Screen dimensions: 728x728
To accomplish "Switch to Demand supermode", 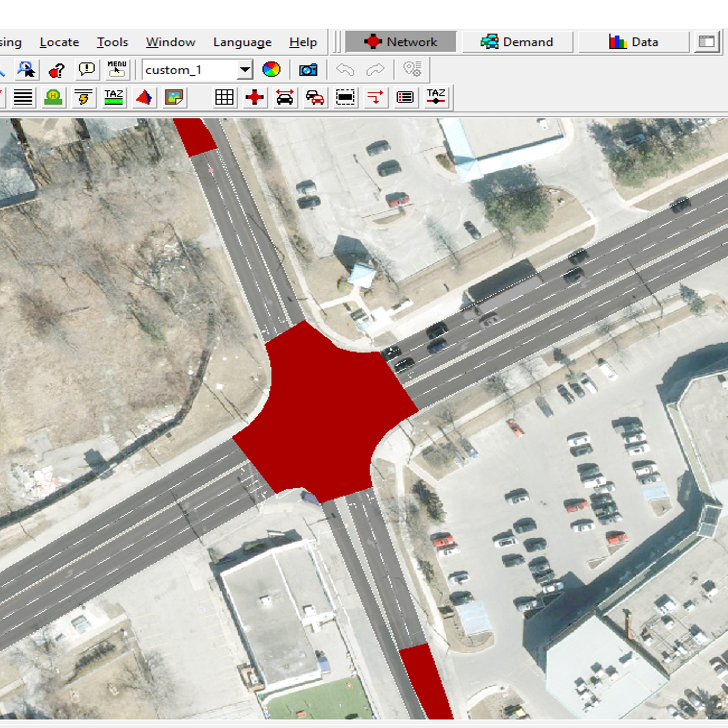I will tap(517, 42).
